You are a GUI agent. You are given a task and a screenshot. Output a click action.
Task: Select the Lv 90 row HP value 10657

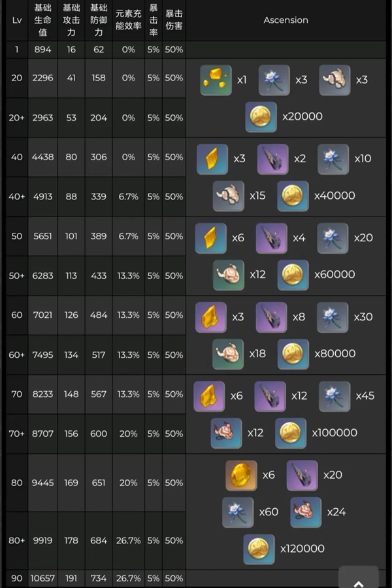point(42,578)
